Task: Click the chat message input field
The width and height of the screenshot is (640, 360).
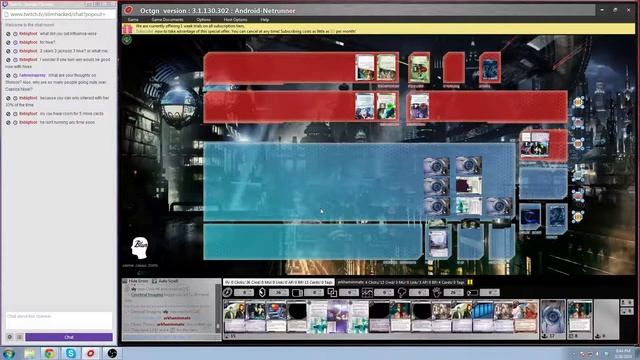Action: tap(59, 321)
